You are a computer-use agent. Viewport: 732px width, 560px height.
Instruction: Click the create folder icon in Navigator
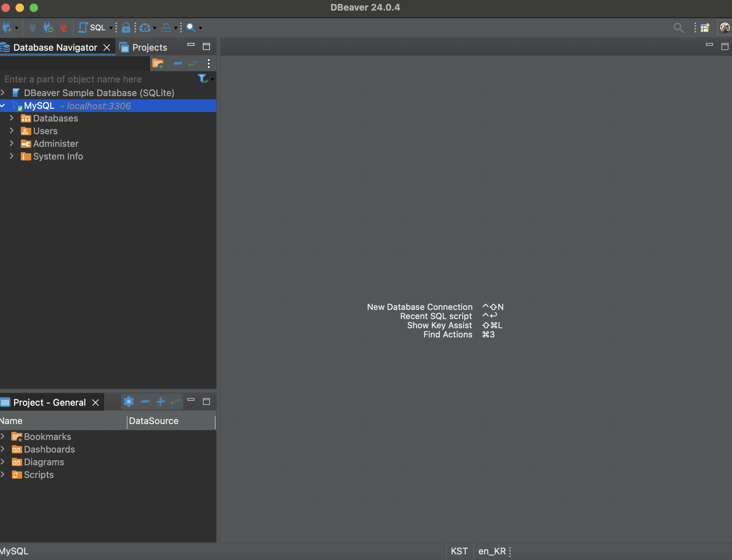(157, 63)
